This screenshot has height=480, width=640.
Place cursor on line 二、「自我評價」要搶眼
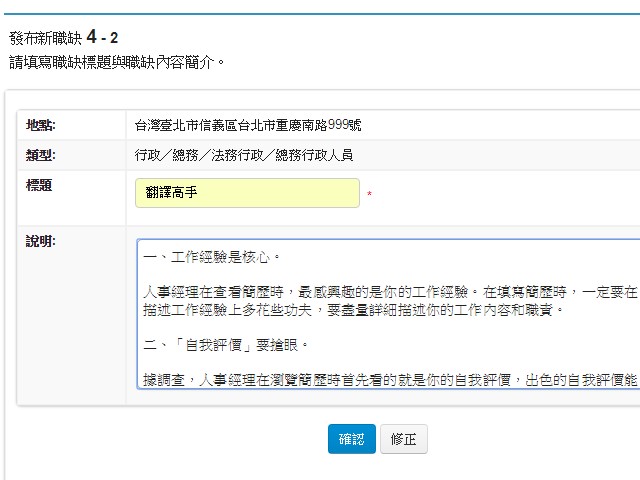tap(226, 345)
